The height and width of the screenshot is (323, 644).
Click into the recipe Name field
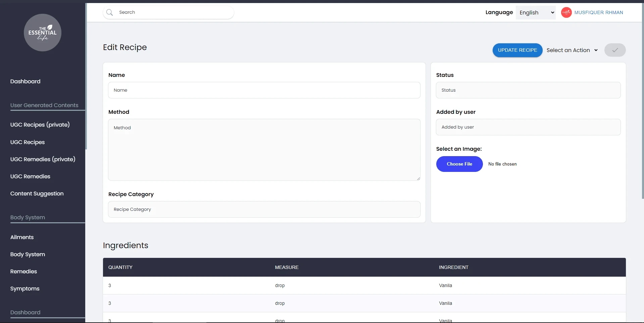(x=264, y=90)
